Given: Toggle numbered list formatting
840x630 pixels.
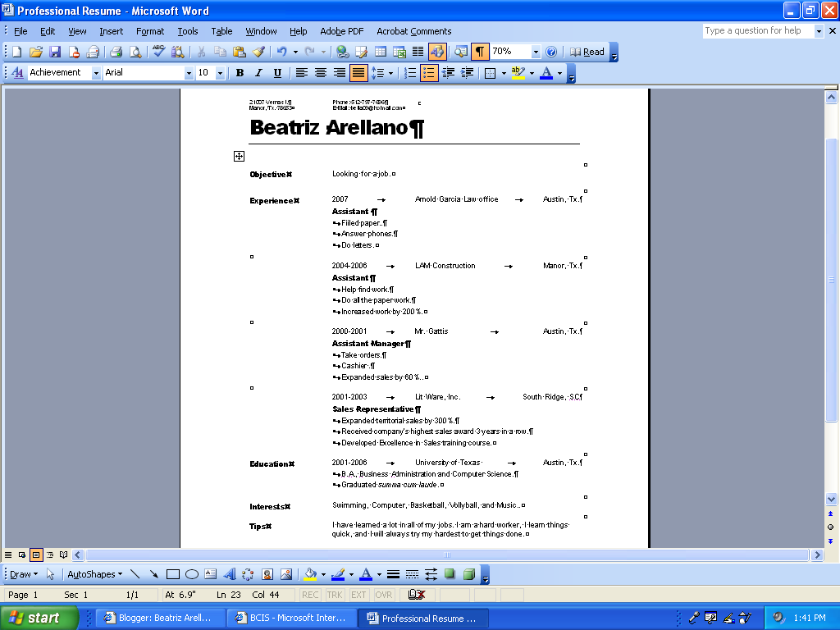Looking at the screenshot, I should [410, 73].
